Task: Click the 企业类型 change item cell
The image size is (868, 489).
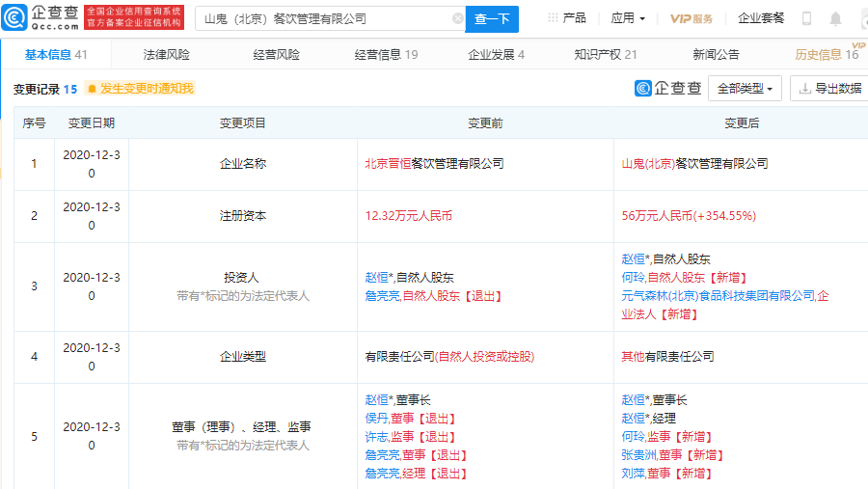Action: [243, 357]
